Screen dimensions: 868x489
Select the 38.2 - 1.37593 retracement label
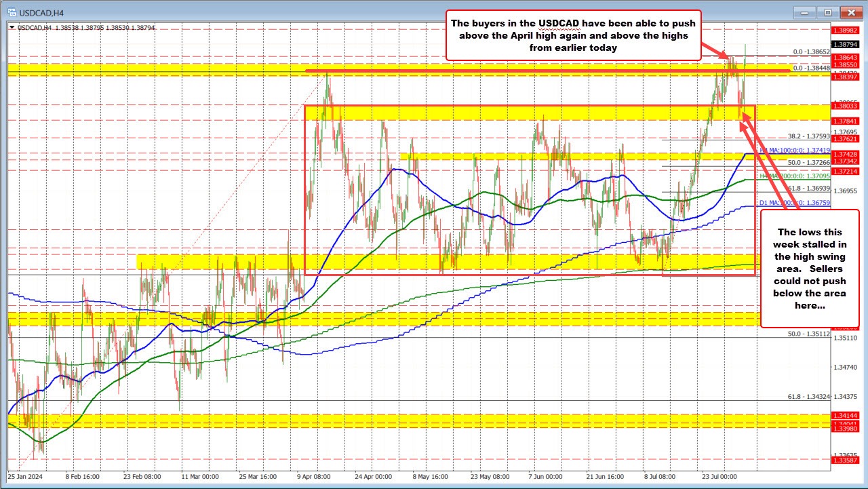[x=808, y=136]
